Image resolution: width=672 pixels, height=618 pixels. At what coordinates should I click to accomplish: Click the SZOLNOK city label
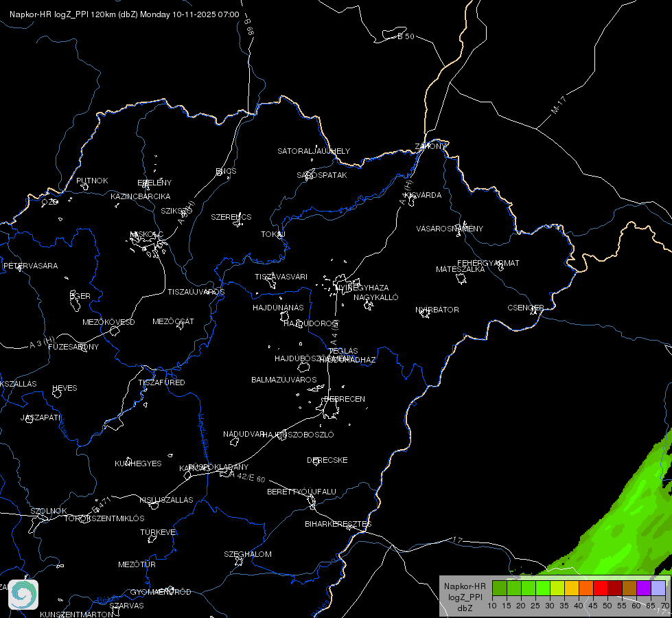click(49, 511)
